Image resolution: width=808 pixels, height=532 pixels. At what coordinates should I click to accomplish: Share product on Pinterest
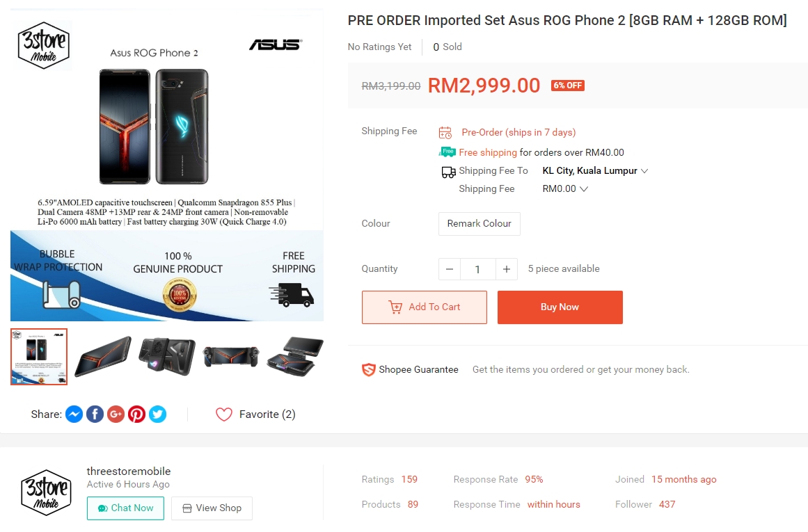click(x=137, y=414)
